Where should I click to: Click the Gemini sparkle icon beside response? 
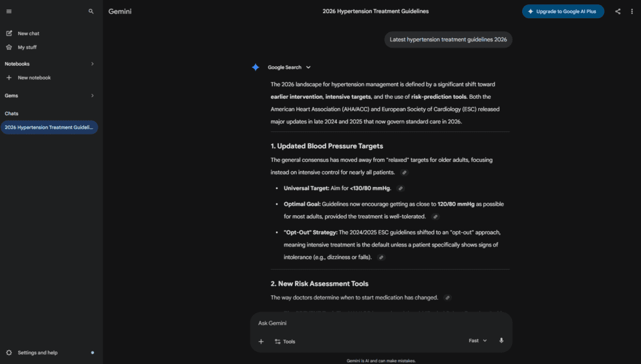[255, 68]
